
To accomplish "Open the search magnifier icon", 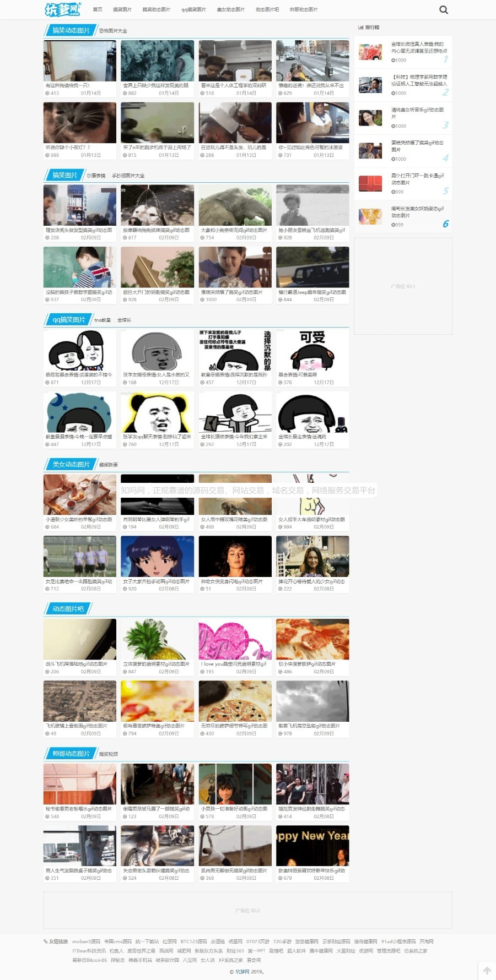I will (444, 9).
